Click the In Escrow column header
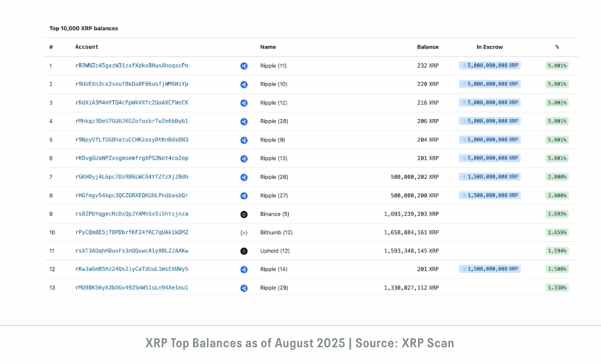Image resolution: width=601 pixels, height=364 pixels. coord(489,47)
